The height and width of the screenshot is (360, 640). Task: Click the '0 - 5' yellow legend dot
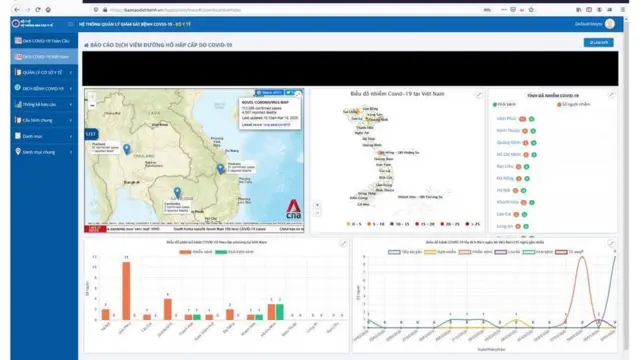point(348,224)
